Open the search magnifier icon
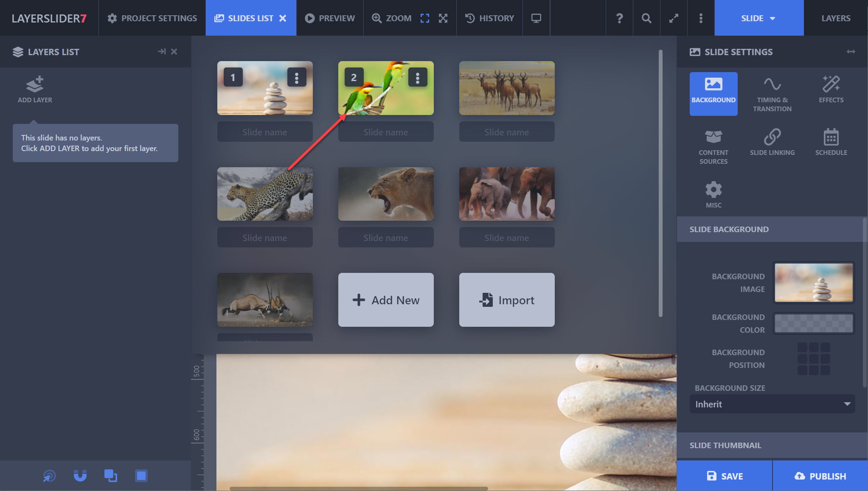The image size is (868, 491). [646, 18]
